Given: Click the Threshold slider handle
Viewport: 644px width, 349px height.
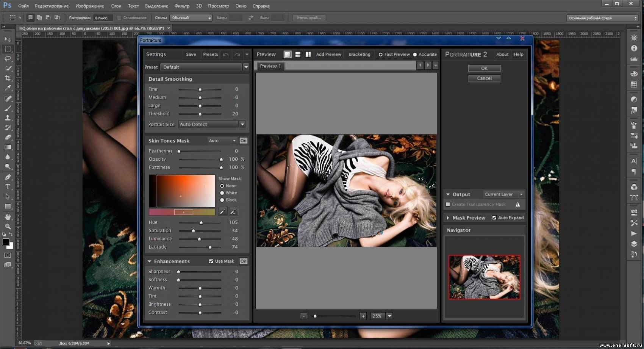Looking at the screenshot, I should click(x=200, y=114).
